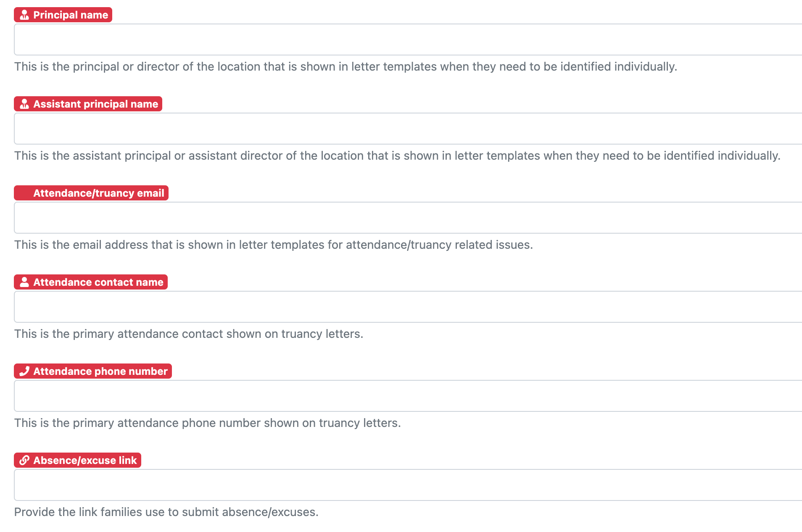
Task: Click into the Attendance/truancy email field
Action: coord(408,218)
